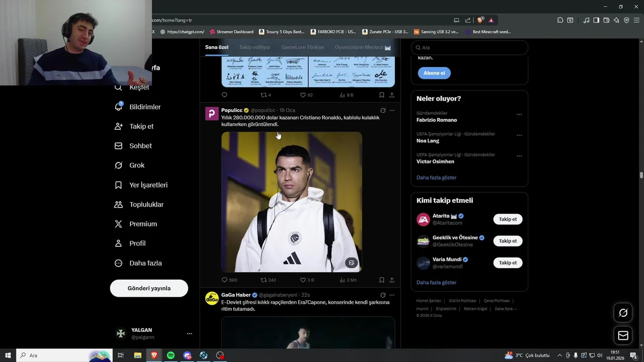The height and width of the screenshot is (362, 644).
Task: Bookmark the Populicc Ronaldo post
Action: tap(382, 280)
